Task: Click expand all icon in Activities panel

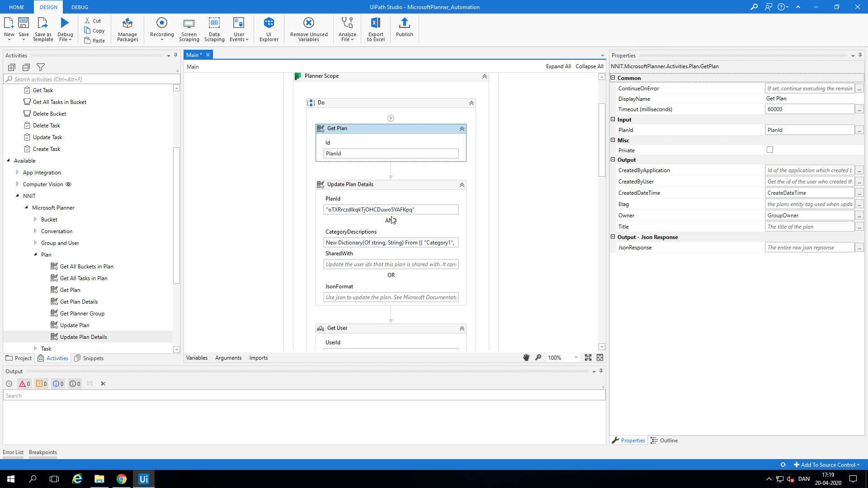Action: click(x=12, y=67)
